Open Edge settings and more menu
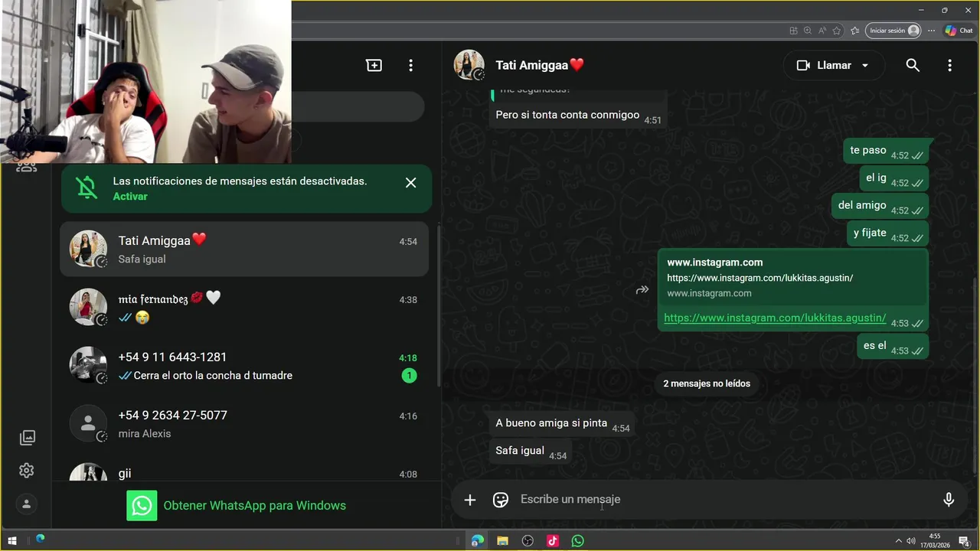 (932, 31)
